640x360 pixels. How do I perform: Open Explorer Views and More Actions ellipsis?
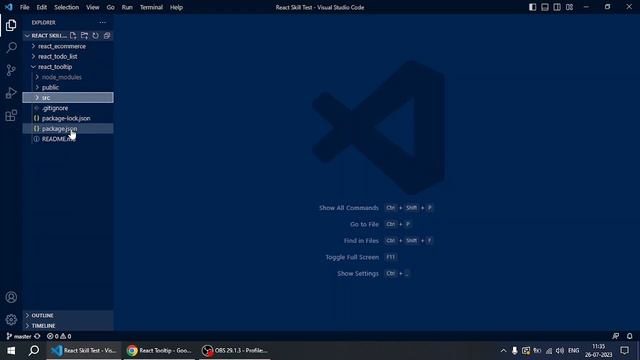[x=102, y=22]
